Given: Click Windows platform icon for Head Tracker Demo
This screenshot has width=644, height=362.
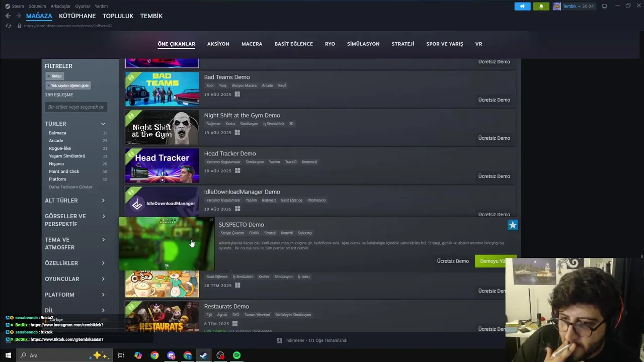Looking at the screenshot, I should (x=237, y=171).
